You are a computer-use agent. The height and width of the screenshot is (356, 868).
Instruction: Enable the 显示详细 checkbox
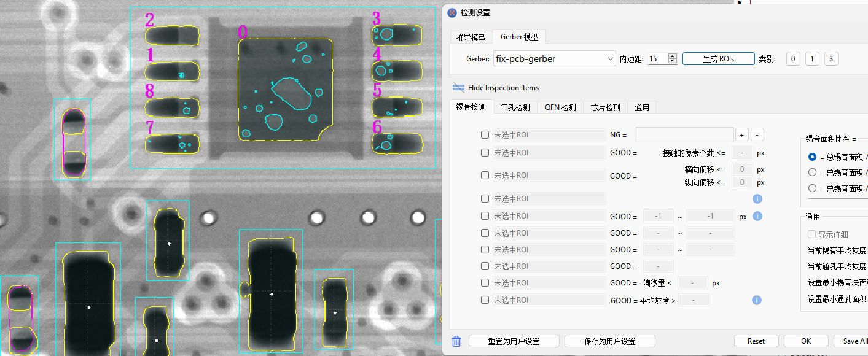811,234
